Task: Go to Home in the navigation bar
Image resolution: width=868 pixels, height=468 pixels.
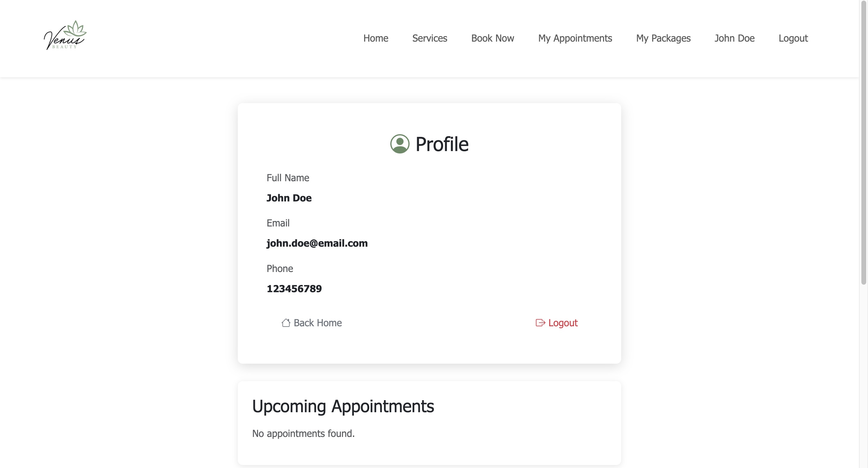Action: [375, 38]
